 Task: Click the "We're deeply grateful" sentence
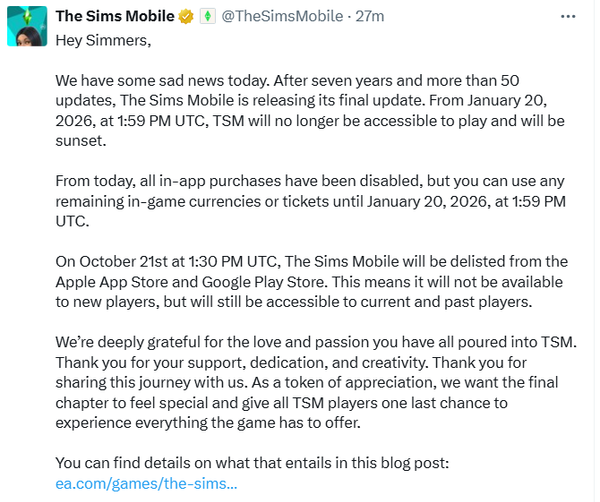[150, 342]
